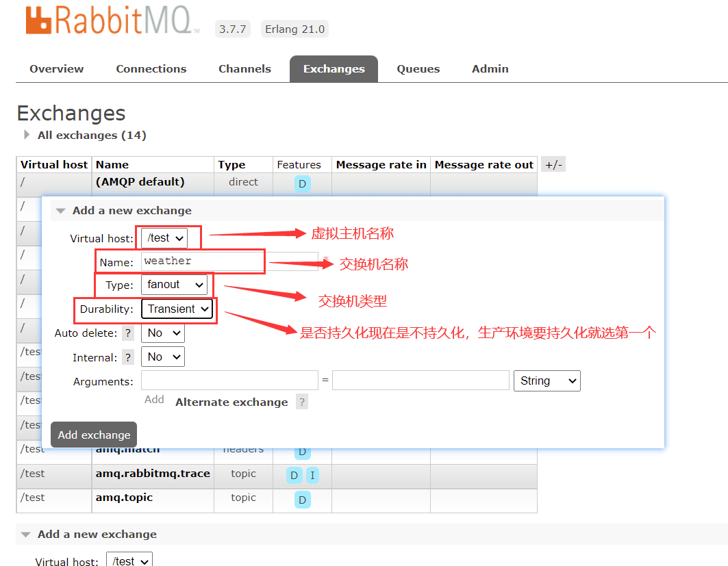Click the Name field containing weather
728x566 pixels.
(x=229, y=261)
